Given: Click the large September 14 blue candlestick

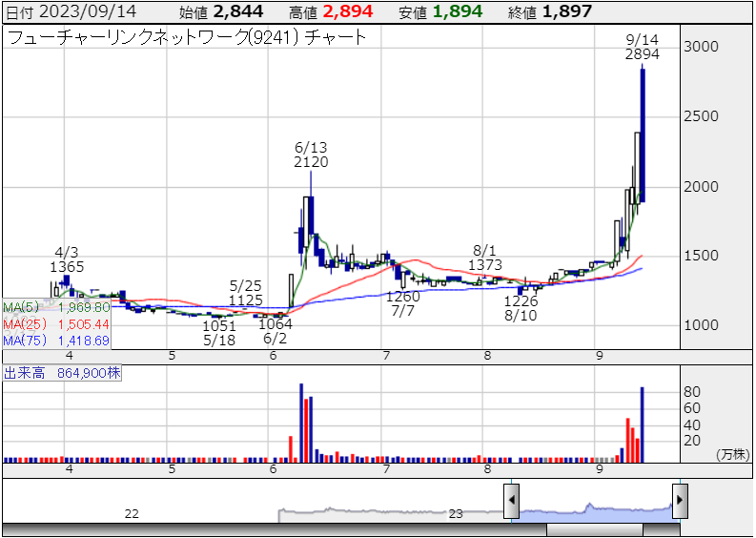Looking at the screenshot, I should [x=643, y=135].
